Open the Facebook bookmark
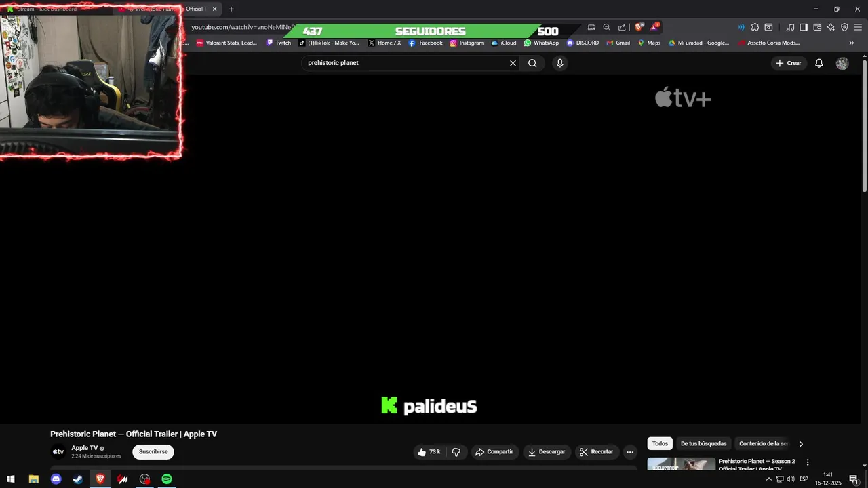This screenshot has width=868, height=488. pyautogui.click(x=425, y=43)
